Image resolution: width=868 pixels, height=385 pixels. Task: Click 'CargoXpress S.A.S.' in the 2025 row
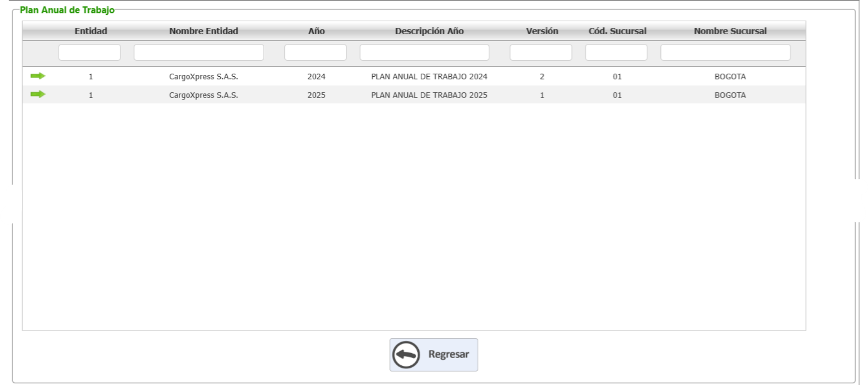click(203, 95)
